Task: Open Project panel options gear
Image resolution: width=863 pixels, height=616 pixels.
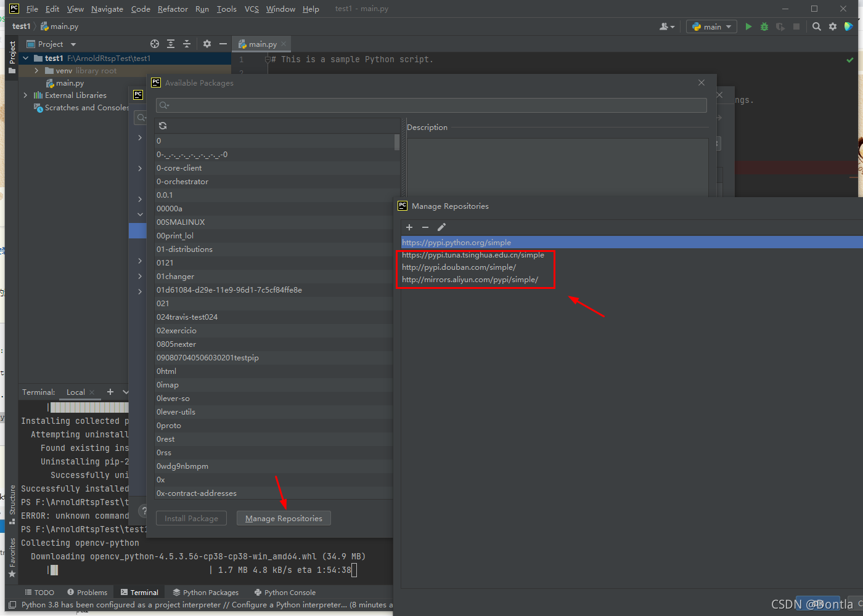Action: [207, 44]
